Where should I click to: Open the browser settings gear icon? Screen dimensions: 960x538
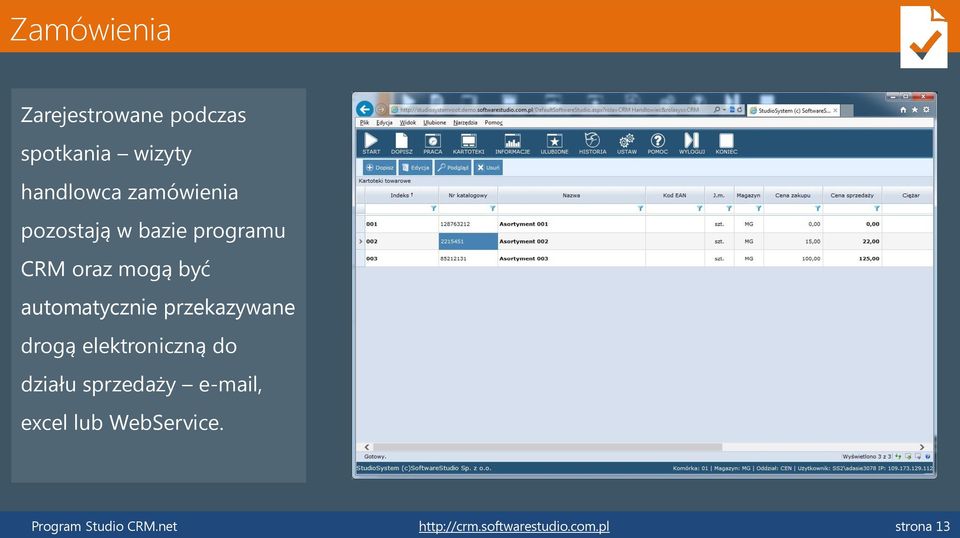926,110
